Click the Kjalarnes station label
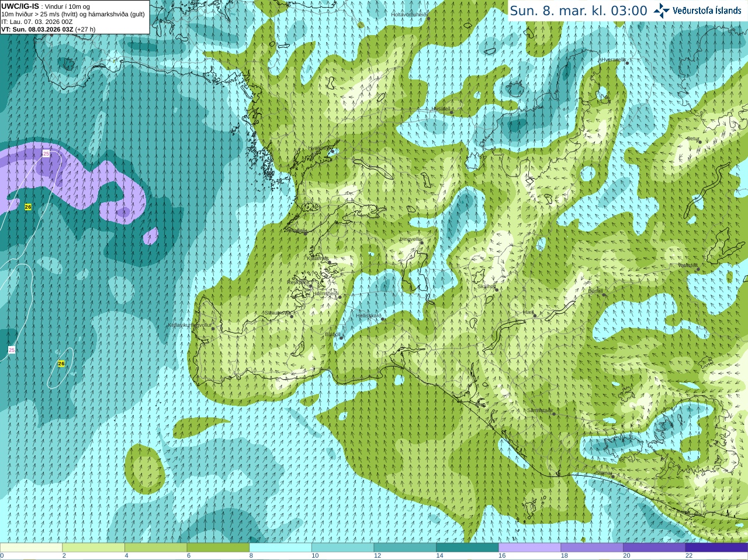The image size is (748, 560). (x=318, y=258)
